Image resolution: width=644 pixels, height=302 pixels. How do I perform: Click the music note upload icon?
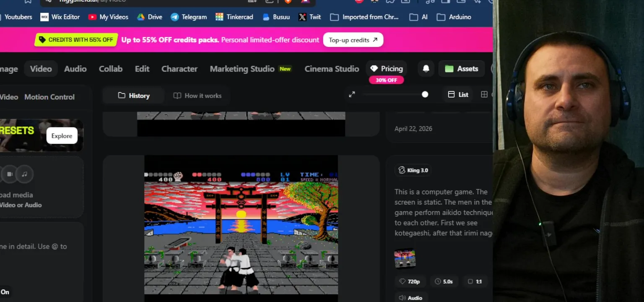pos(24,174)
